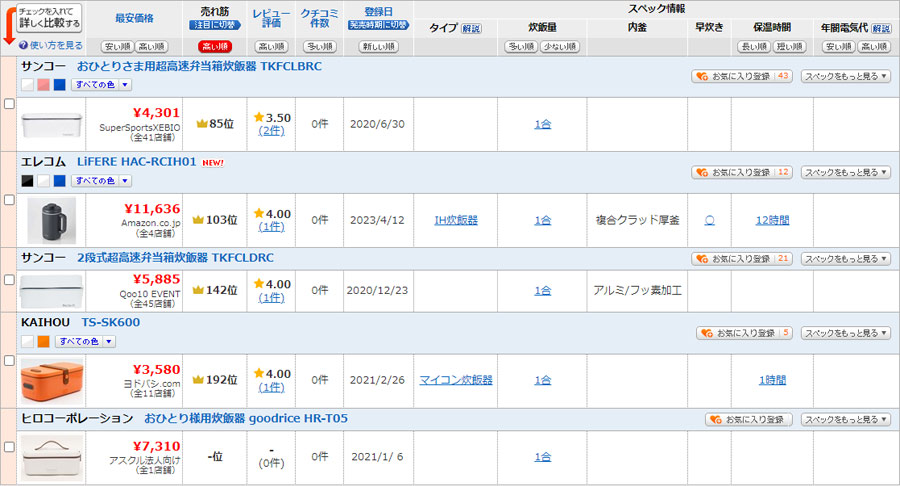
Task: Click red 高い順 button under 売れ筋
Action: (215, 46)
